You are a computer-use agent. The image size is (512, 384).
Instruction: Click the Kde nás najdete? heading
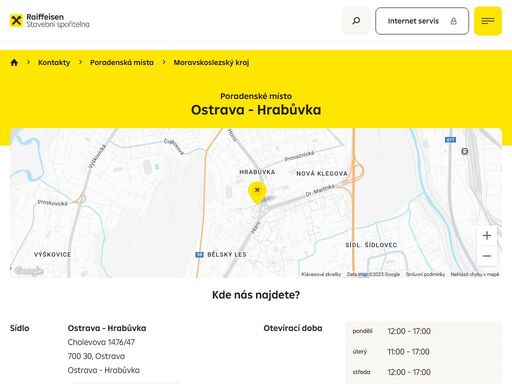click(x=256, y=295)
